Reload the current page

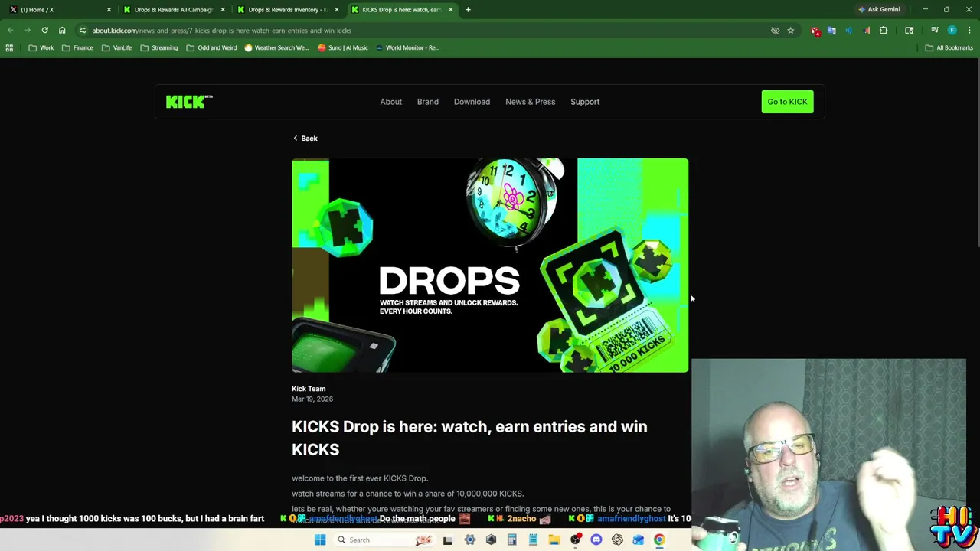coord(44,31)
